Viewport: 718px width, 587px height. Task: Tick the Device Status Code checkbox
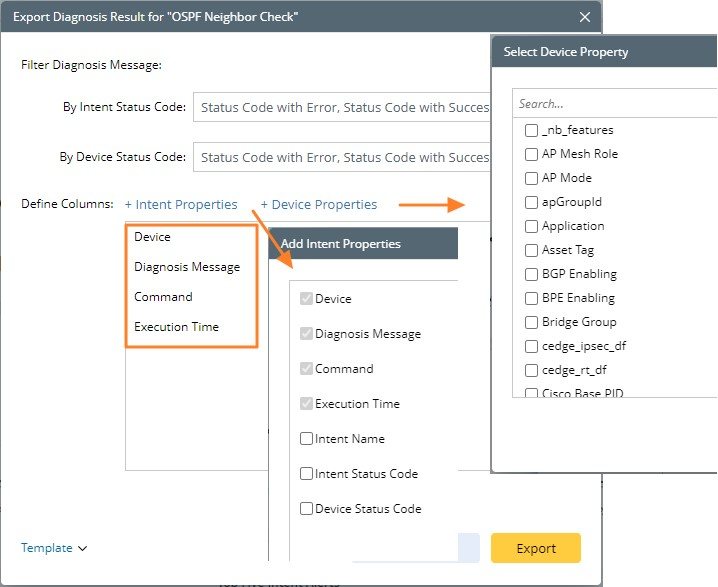click(307, 509)
